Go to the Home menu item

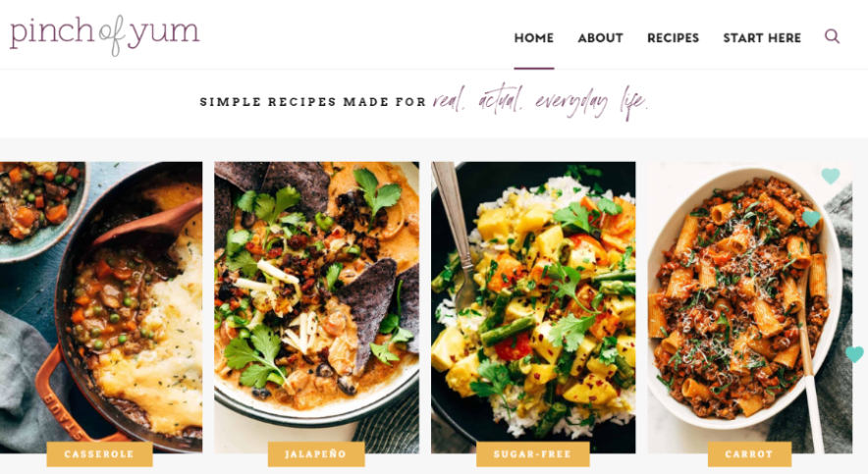533,38
